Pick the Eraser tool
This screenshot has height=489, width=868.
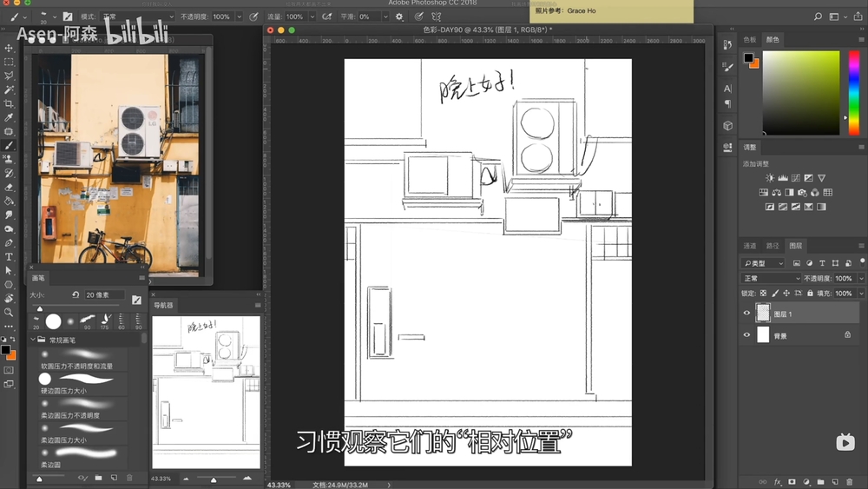coord(9,188)
